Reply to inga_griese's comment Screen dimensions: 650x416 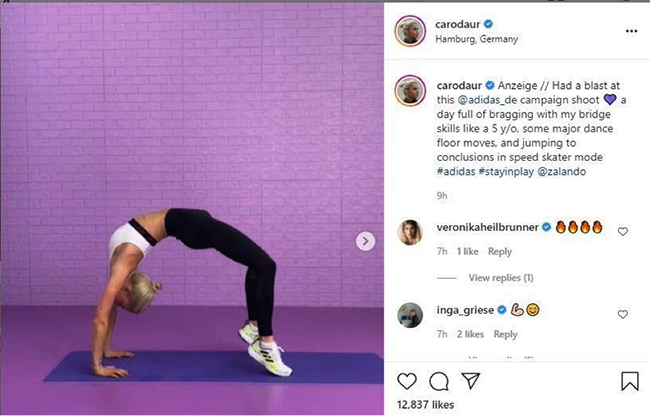[x=505, y=334]
